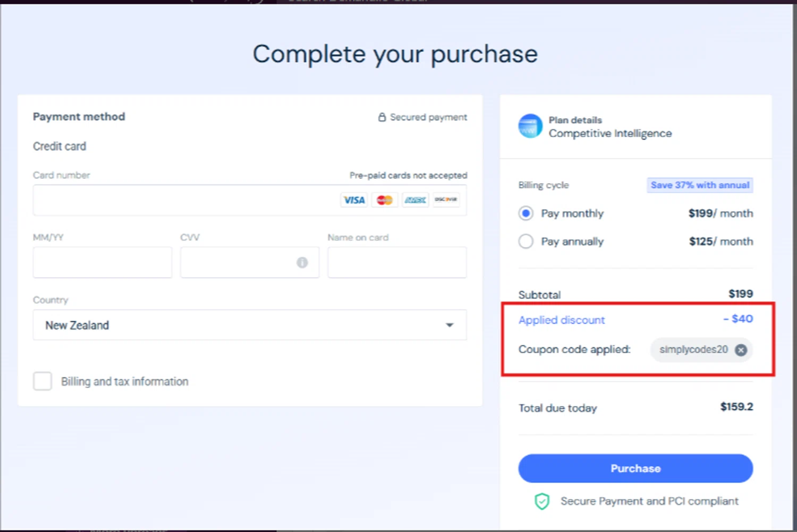Image resolution: width=797 pixels, height=532 pixels.
Task: Click the secured payment lock icon
Action: [382, 117]
